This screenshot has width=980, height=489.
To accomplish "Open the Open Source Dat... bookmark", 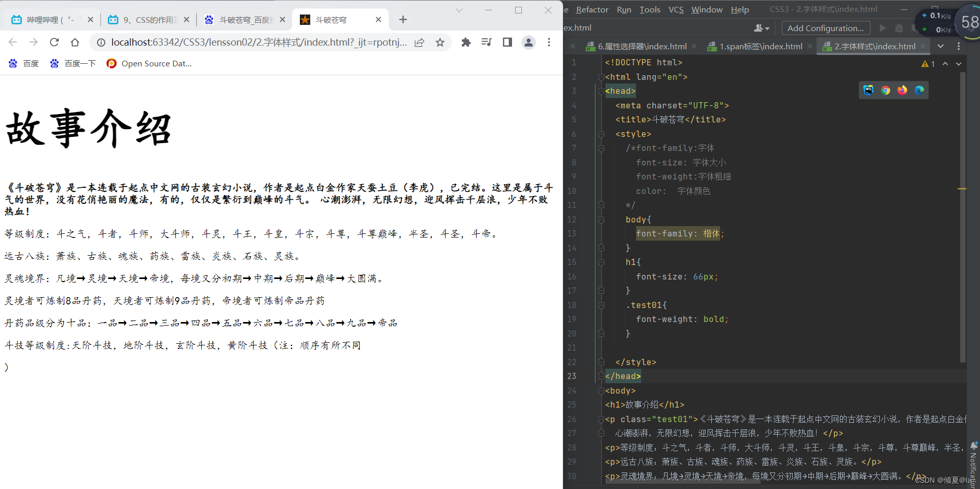I will tap(149, 64).
